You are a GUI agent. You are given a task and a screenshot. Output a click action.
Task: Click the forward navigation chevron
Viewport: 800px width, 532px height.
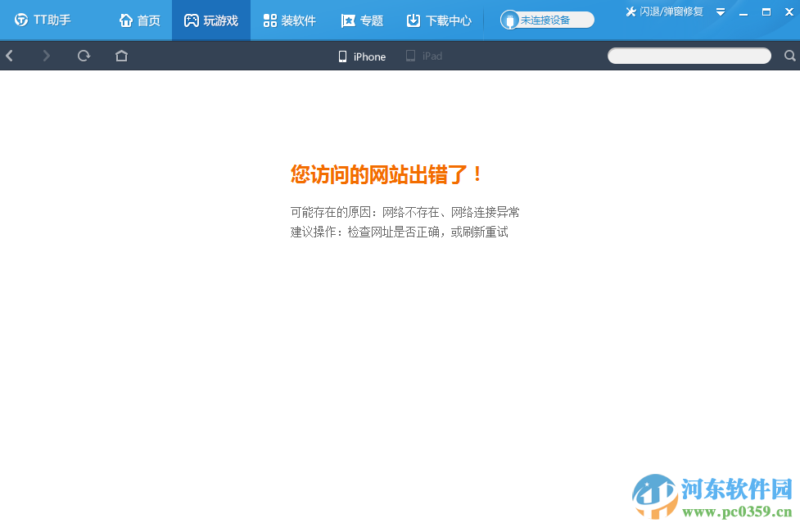click(47, 56)
